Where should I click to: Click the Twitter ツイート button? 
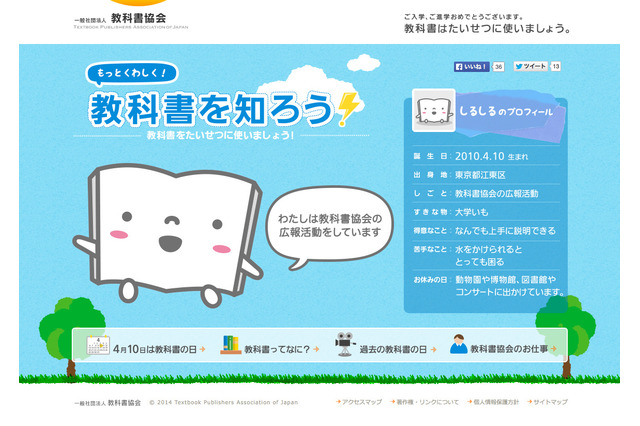(x=530, y=66)
